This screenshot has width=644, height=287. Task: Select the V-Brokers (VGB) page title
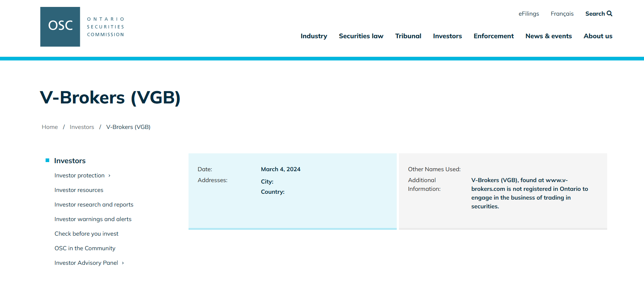110,98
